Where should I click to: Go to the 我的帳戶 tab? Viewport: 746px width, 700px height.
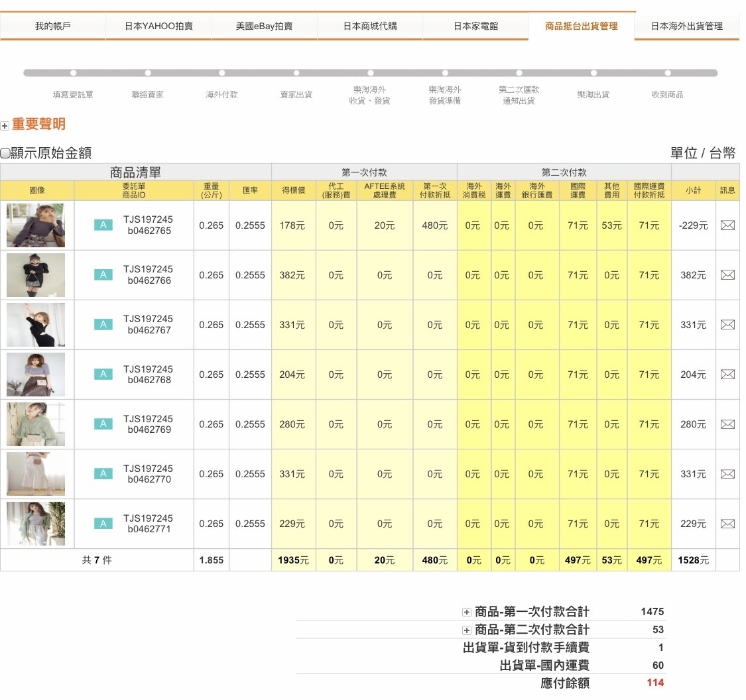coord(52,27)
